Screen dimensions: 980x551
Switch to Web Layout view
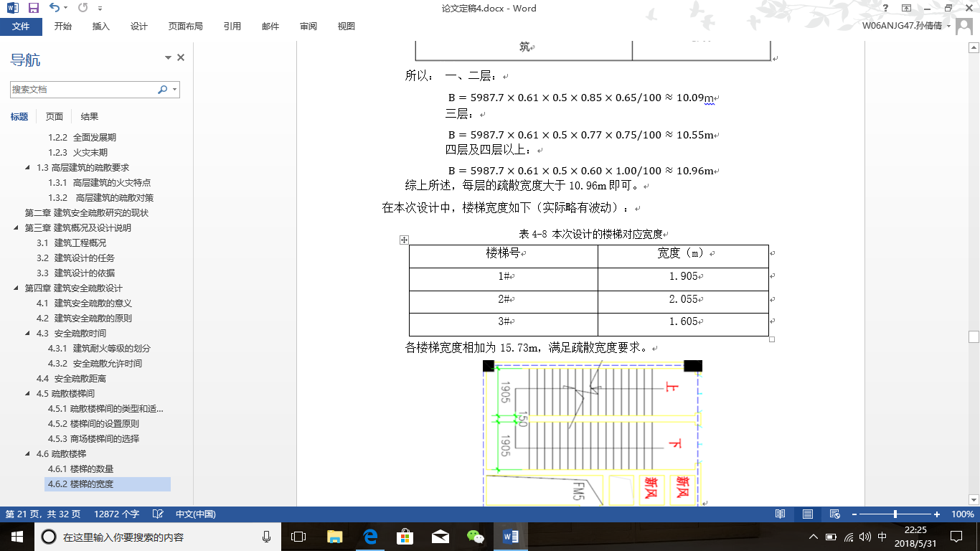[834, 514]
